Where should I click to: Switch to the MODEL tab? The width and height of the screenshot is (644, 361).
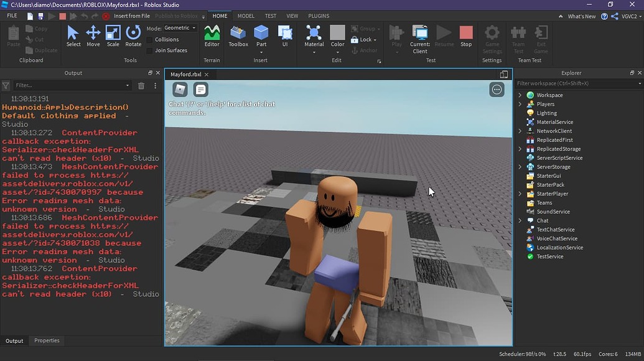click(x=246, y=16)
